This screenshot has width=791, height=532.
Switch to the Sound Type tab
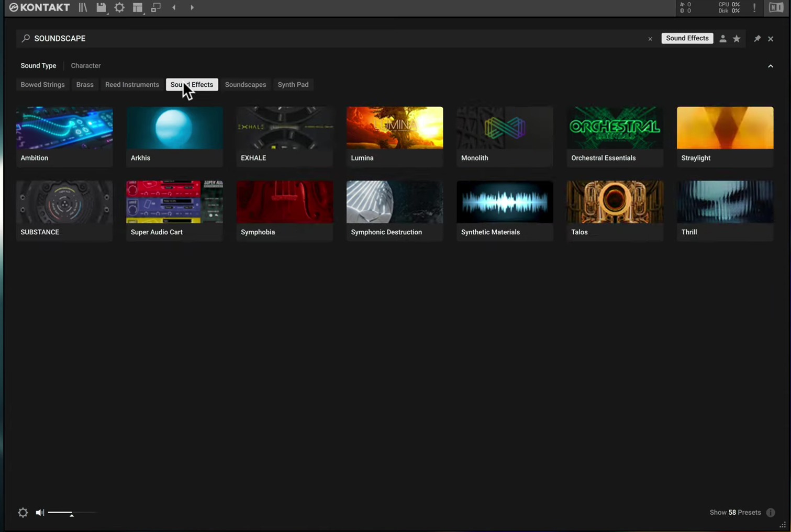38,66
